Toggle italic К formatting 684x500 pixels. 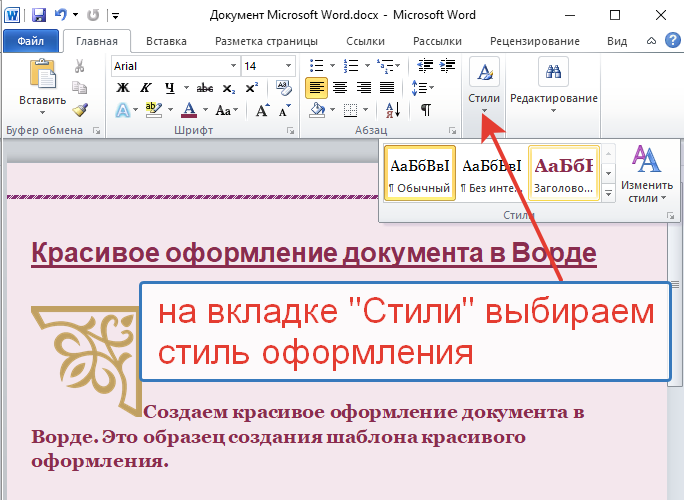(x=145, y=88)
